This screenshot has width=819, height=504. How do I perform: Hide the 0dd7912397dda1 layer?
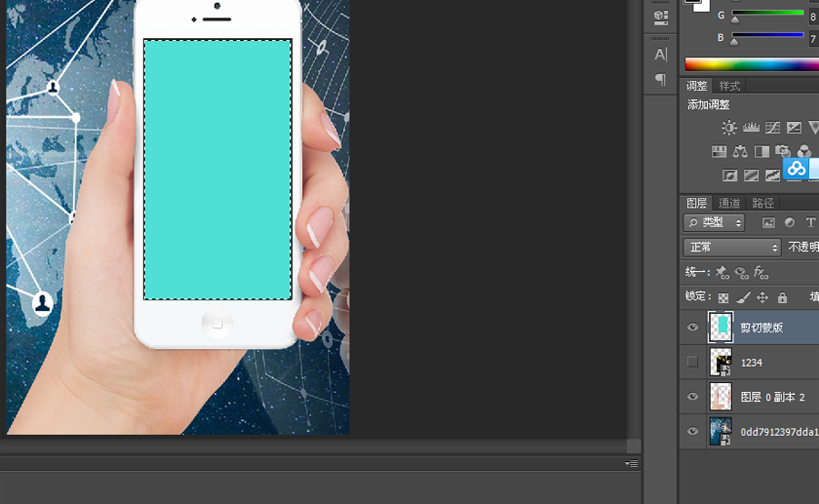click(x=693, y=431)
